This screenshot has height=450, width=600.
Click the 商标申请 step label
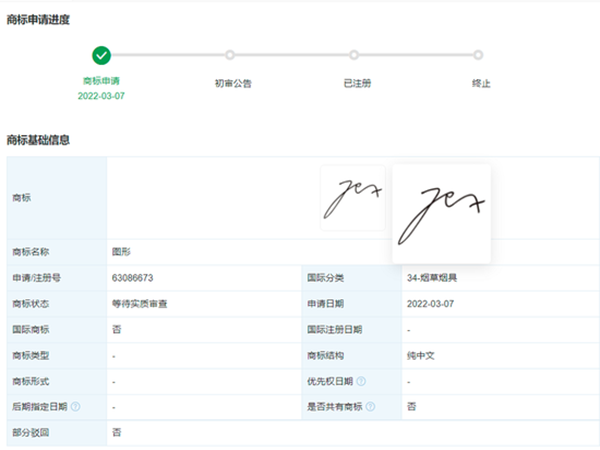pos(101,83)
